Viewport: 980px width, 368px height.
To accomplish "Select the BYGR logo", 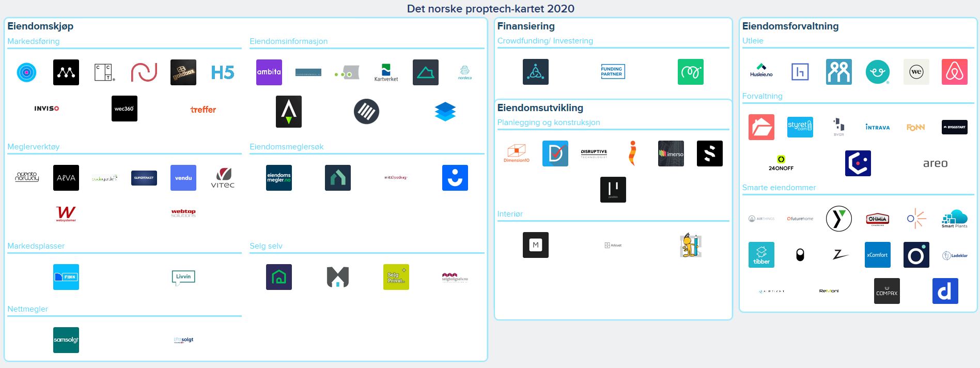I will point(838,127).
